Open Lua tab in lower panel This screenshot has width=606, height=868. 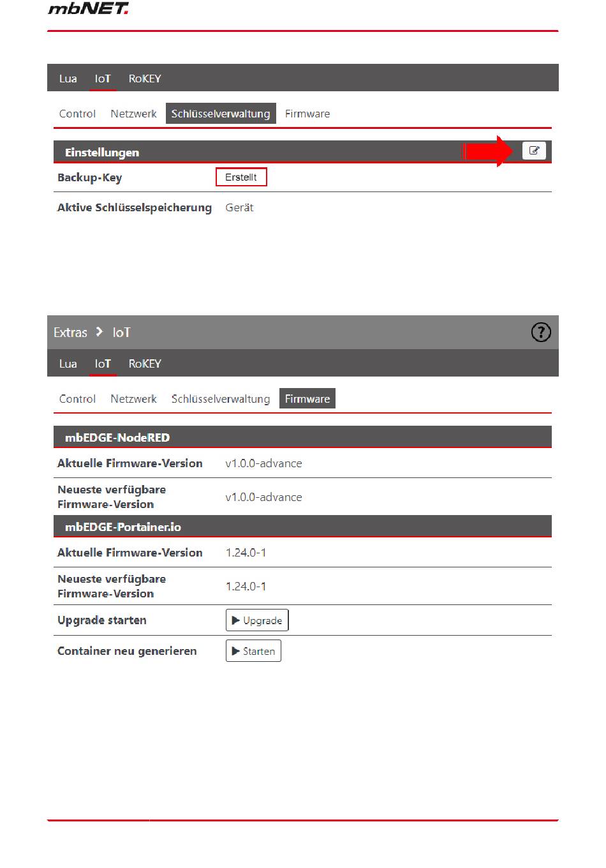click(x=68, y=364)
